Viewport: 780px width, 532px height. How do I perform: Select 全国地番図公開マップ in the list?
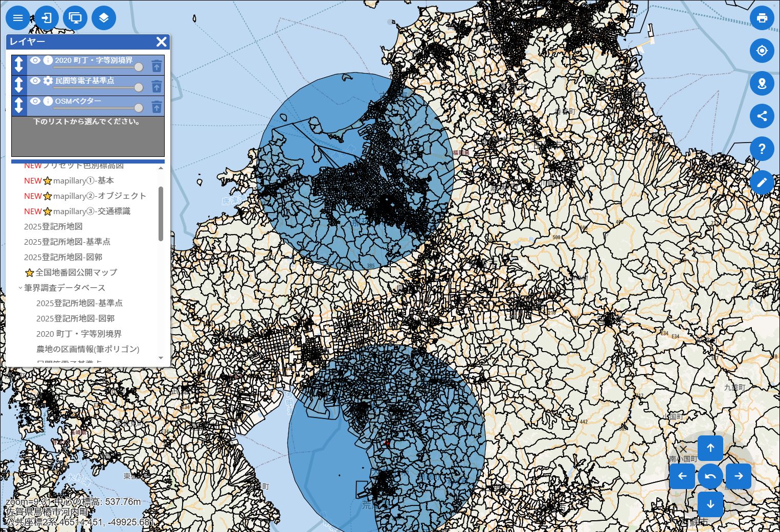pos(76,272)
